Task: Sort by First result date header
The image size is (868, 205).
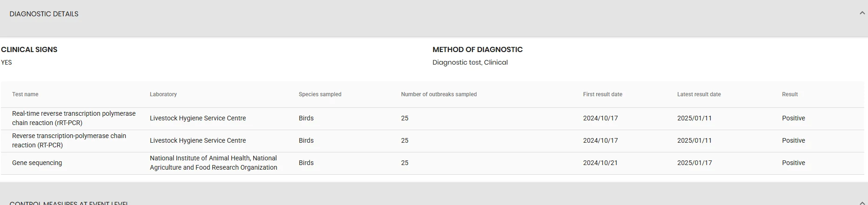Action: click(x=603, y=94)
